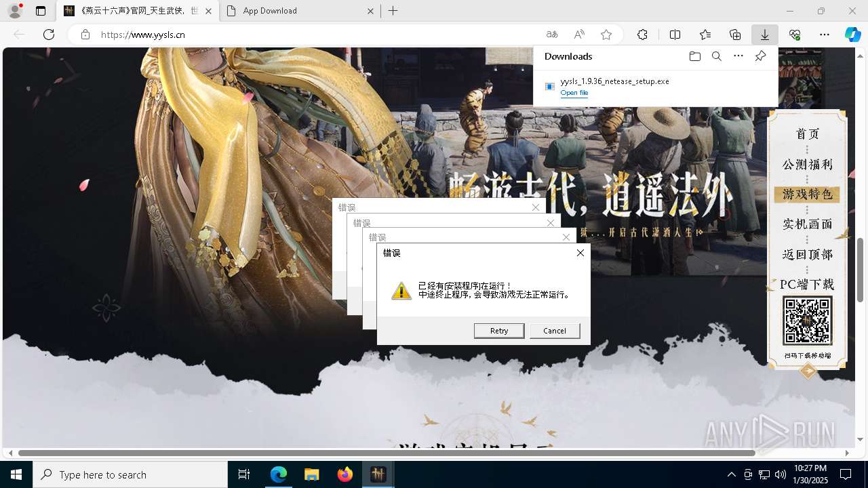Close the rearmost 错误 dialog

pyautogui.click(x=536, y=207)
